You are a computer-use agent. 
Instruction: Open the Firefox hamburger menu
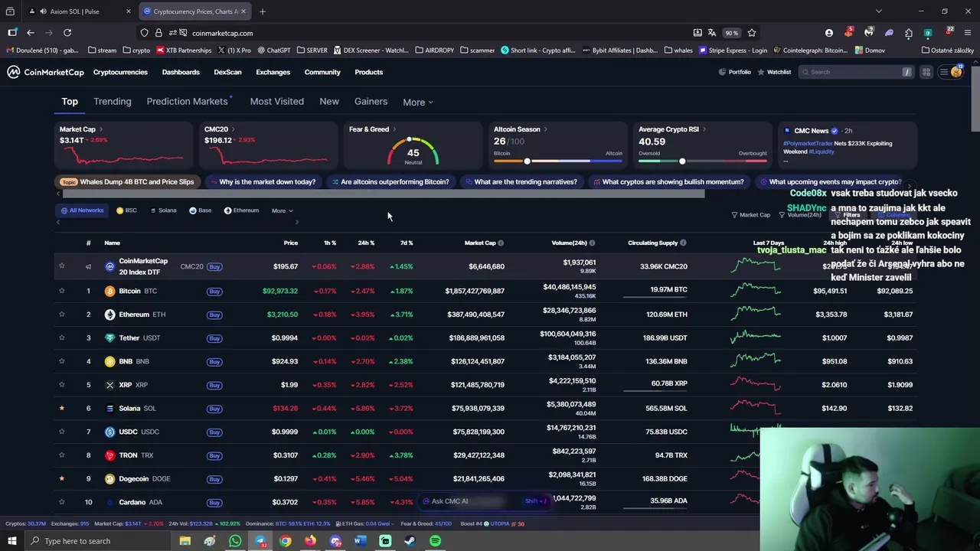coord(969,33)
